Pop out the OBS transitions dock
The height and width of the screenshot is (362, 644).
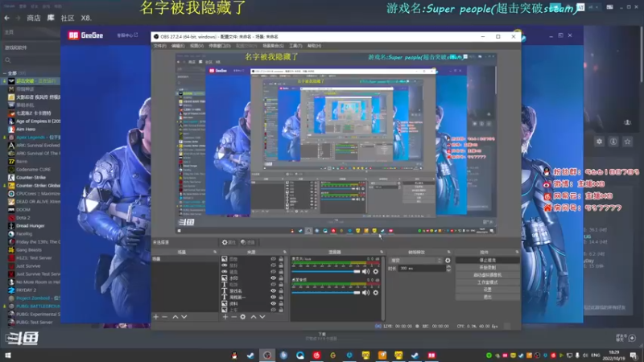[x=448, y=252]
